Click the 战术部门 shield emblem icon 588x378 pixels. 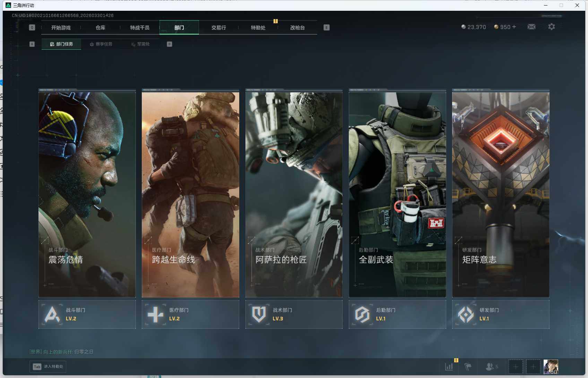259,314
